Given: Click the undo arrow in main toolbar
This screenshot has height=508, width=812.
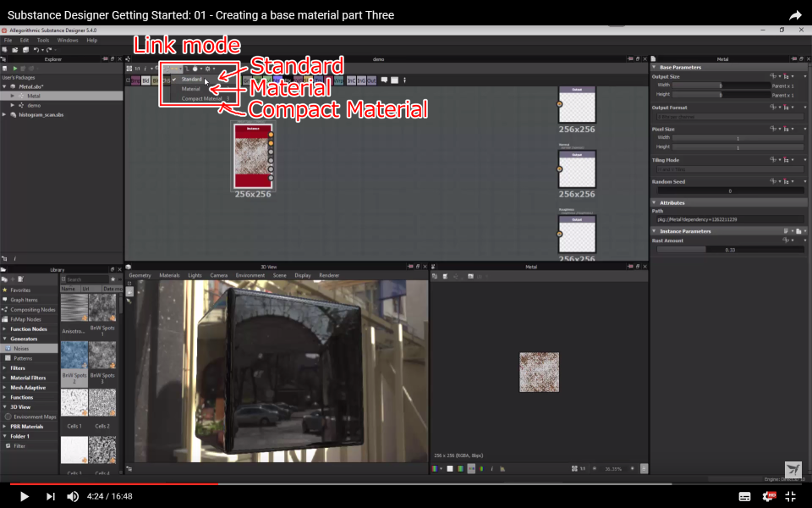Looking at the screenshot, I should click(x=36, y=50).
